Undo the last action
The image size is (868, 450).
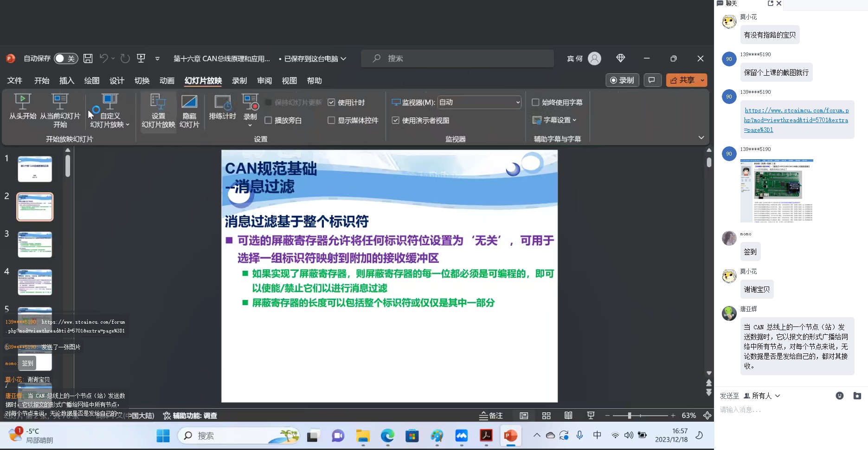104,59
